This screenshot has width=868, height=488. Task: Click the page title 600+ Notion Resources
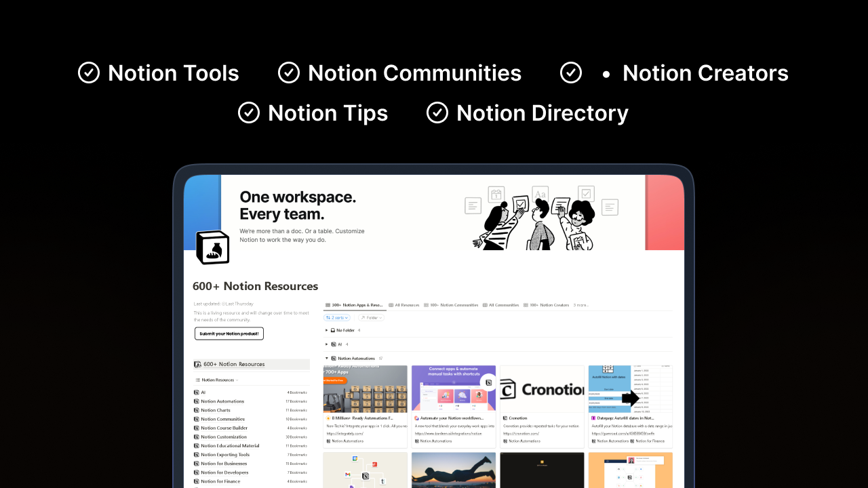[256, 286]
